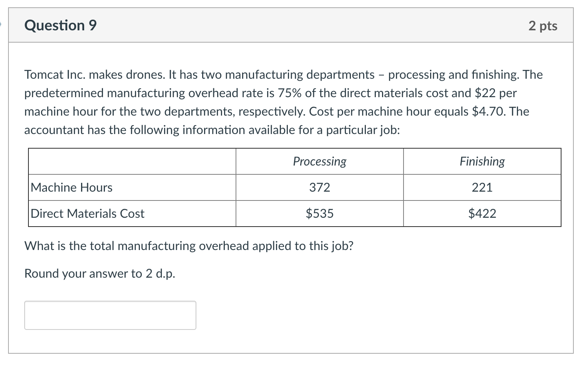Click the table's empty top-left cell
588x366 pixels.
tap(132, 161)
